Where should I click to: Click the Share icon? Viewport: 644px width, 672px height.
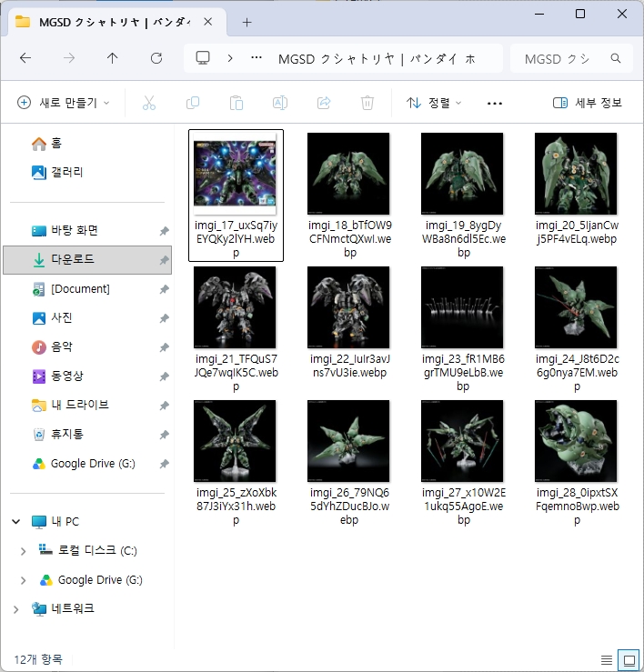point(324,103)
